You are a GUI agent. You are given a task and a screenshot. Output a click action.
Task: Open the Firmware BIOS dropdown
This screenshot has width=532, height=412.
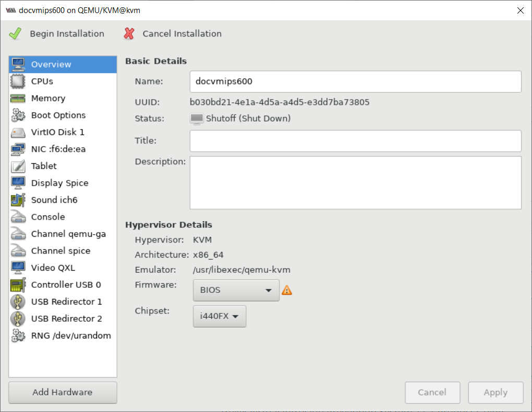point(236,290)
